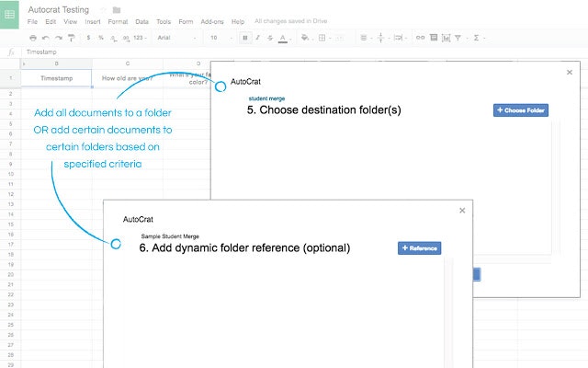Insert a chart
Screen dimensions: 588x368
click(446, 38)
